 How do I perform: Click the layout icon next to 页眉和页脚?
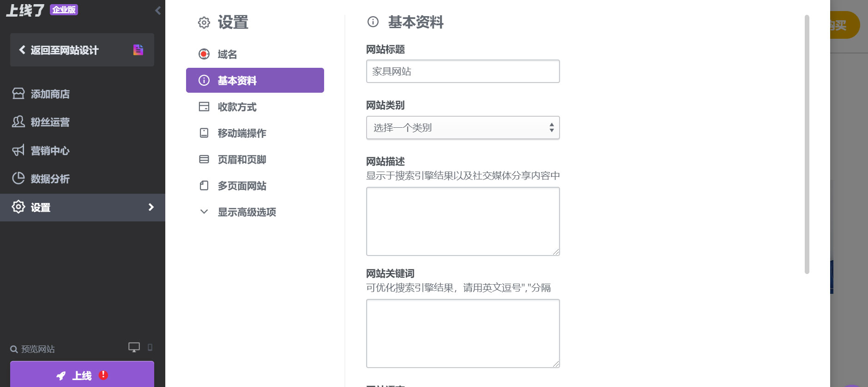tap(204, 159)
